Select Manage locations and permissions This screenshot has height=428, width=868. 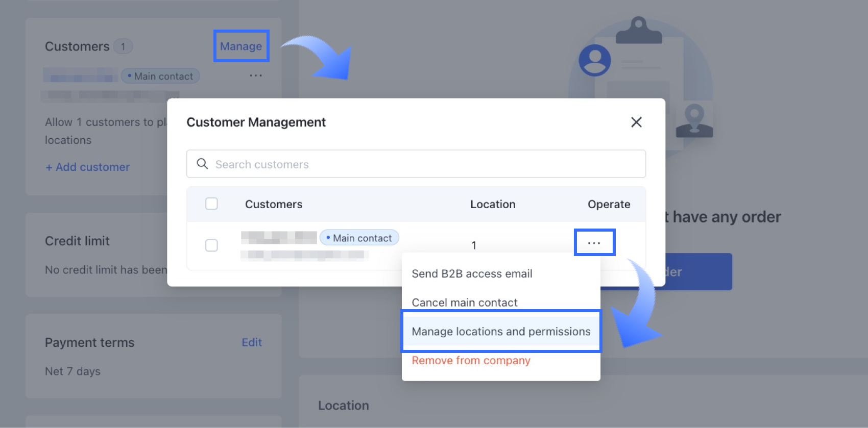(x=501, y=332)
